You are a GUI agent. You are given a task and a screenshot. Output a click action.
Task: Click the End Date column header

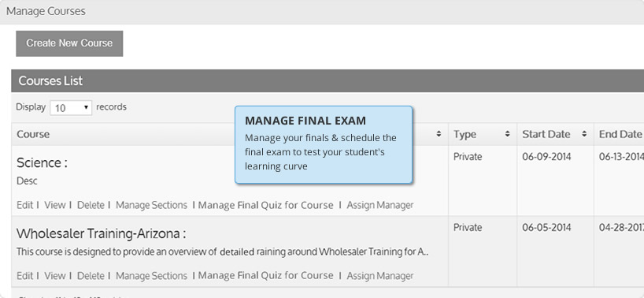pos(620,134)
